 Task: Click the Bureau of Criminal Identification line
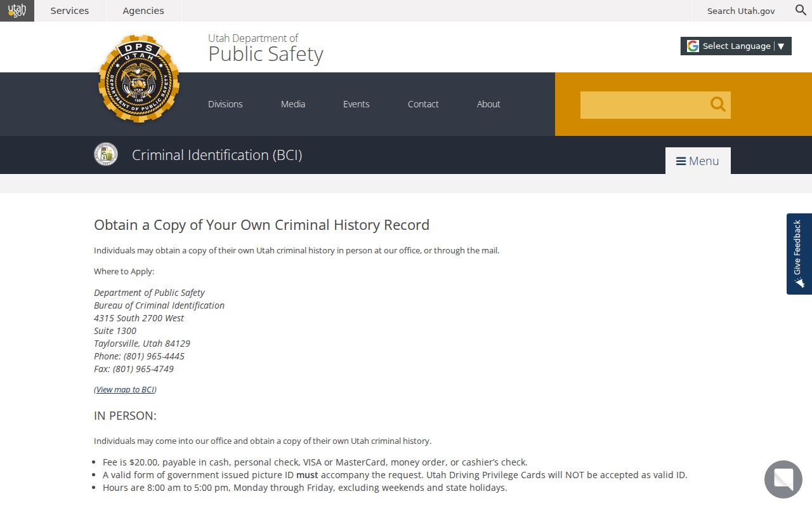159,305
